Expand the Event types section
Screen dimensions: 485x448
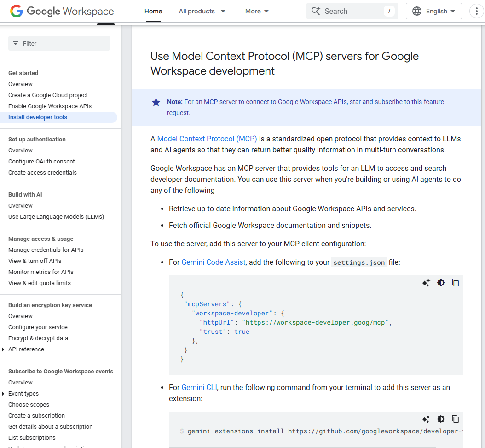[x=4, y=393]
